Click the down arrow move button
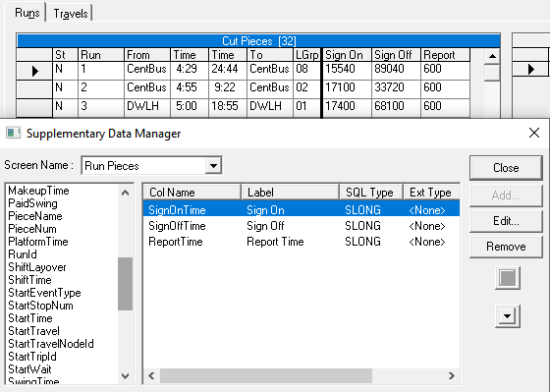Viewport: 550px width, 392px height. coord(508,316)
